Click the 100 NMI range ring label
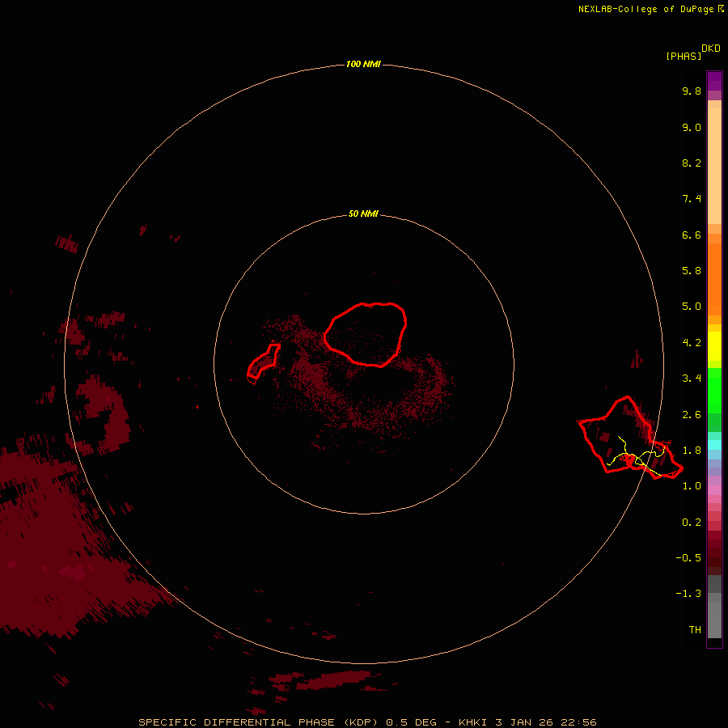 click(363, 64)
